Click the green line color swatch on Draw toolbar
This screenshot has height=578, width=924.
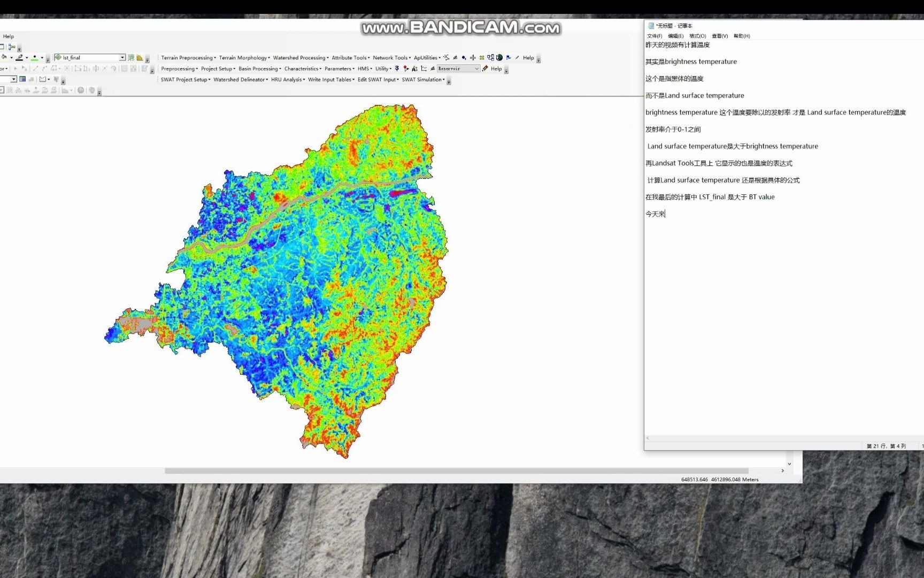click(34, 58)
